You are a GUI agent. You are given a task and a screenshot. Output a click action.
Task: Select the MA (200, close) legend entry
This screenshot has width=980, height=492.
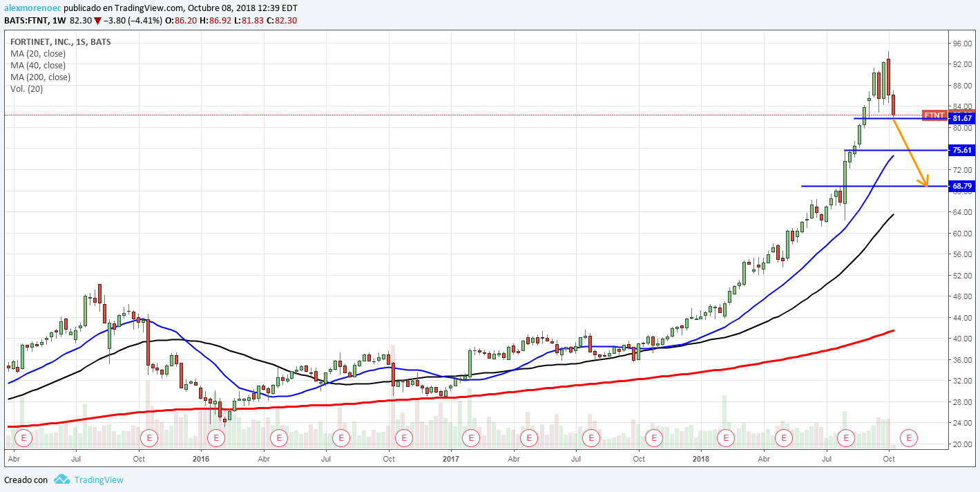tap(40, 77)
